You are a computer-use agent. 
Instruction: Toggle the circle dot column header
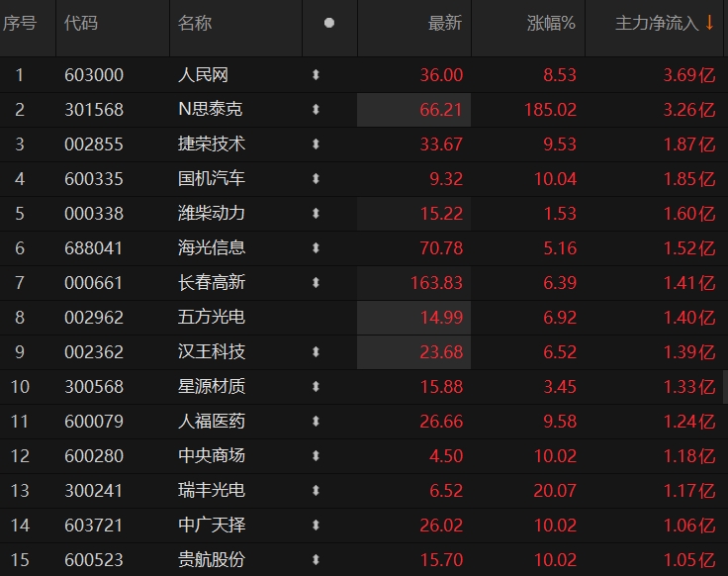pyautogui.click(x=329, y=23)
